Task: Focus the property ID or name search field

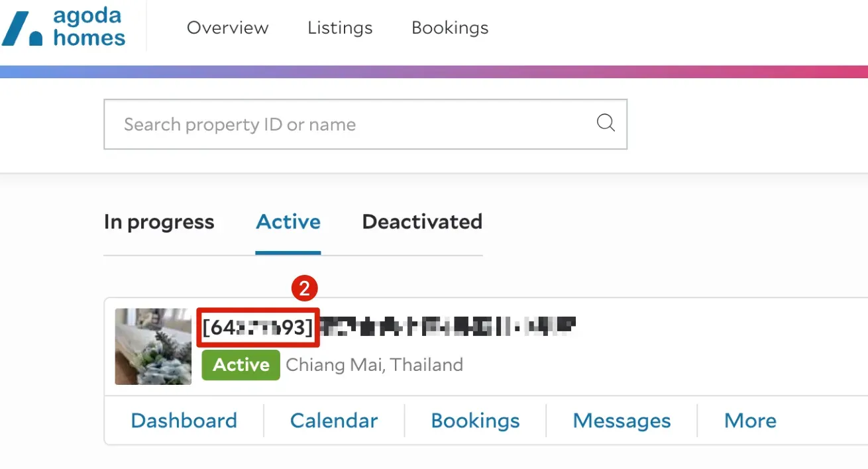Action: click(x=351, y=125)
